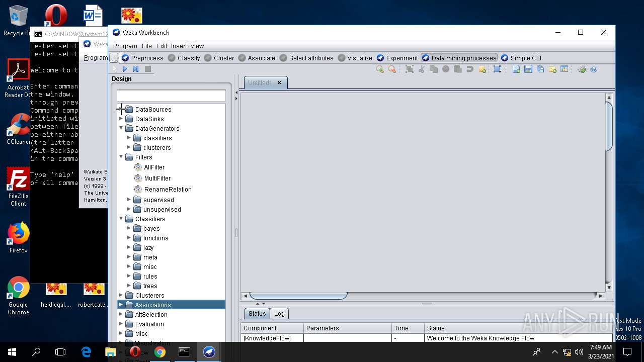Close the Untitled1 flow tab
Viewport: 644px width, 362px height.
pyautogui.click(x=279, y=83)
